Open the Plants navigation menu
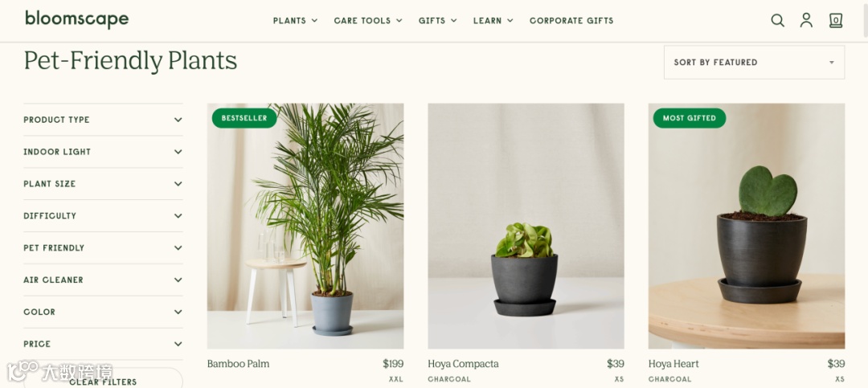868x388 pixels. (x=295, y=20)
